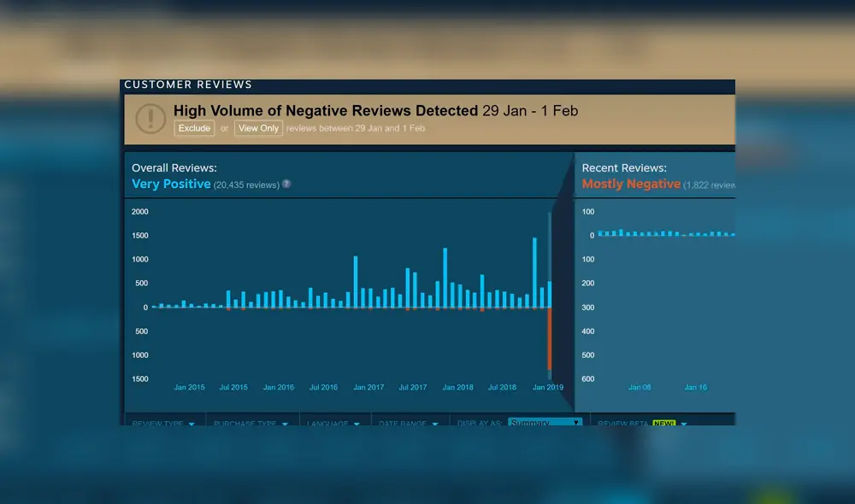Open the Language filter dropdown
Image resolution: width=855 pixels, height=504 pixels.
(x=334, y=423)
